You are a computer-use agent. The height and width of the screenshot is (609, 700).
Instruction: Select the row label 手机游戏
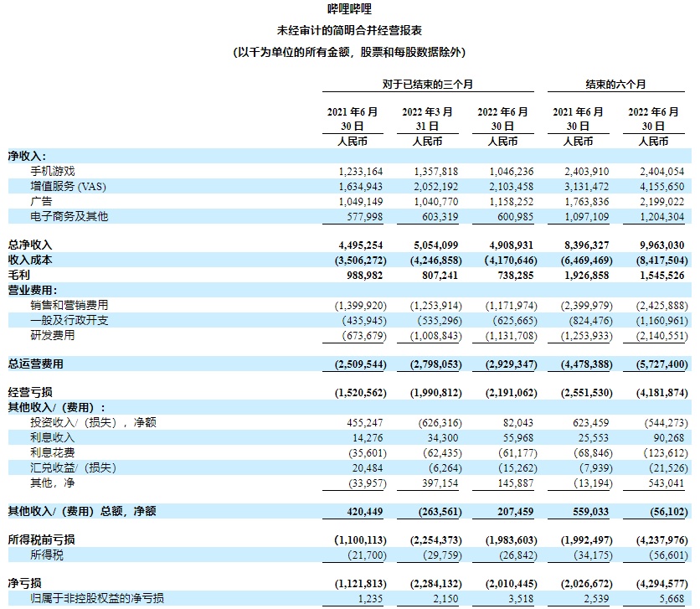pos(53,171)
